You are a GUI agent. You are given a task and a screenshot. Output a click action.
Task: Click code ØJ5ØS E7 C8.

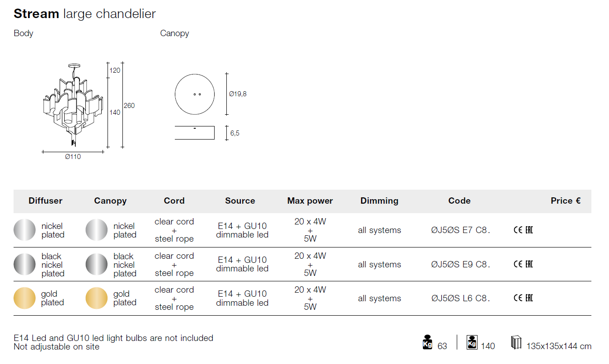461,230
